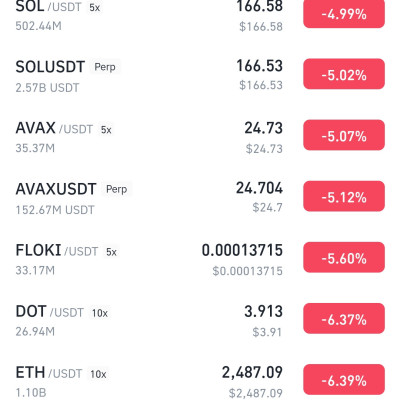This screenshot has height=400, width=400.
Task: Tap the Perp tag next to SOLUSDT
Action: [105, 67]
